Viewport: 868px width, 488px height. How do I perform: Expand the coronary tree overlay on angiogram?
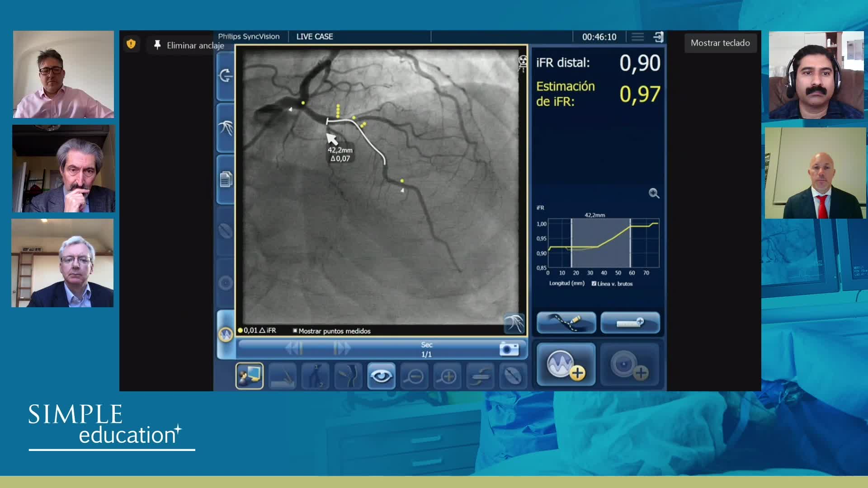pyautogui.click(x=514, y=323)
